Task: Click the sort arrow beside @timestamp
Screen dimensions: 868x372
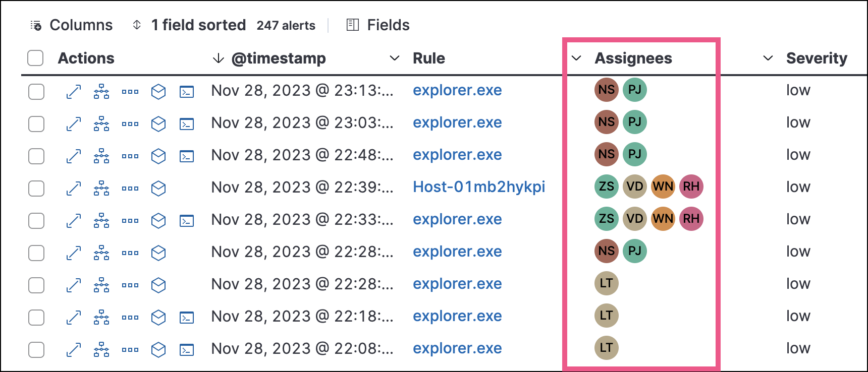Action: (x=218, y=58)
